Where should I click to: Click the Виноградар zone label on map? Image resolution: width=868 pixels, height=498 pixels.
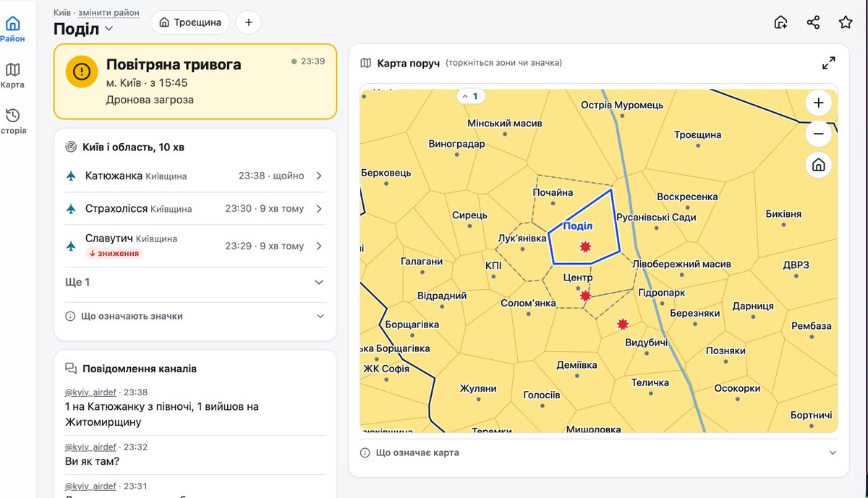tap(456, 144)
